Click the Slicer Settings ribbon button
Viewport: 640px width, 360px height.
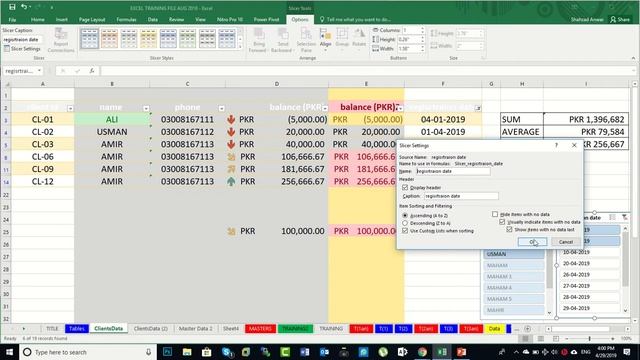[x=22, y=49]
